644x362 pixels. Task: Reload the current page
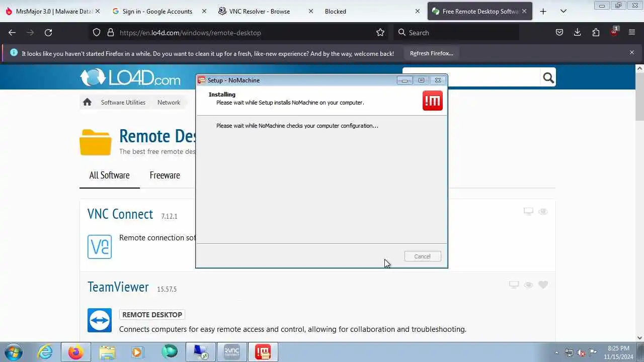pyautogui.click(x=48, y=32)
